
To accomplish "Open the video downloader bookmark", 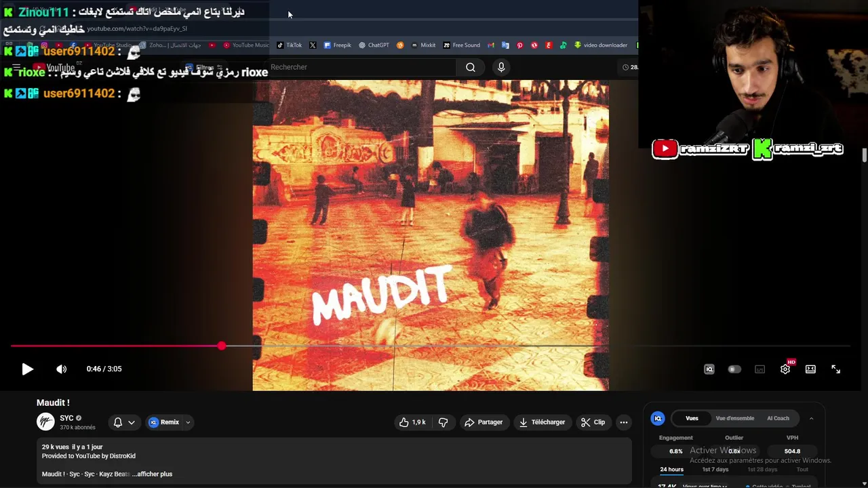I will coord(601,45).
